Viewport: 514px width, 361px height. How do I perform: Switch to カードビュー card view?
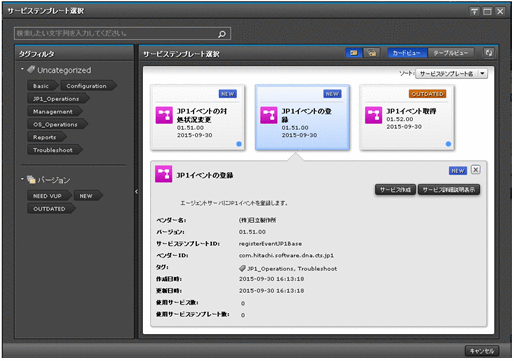pos(407,53)
